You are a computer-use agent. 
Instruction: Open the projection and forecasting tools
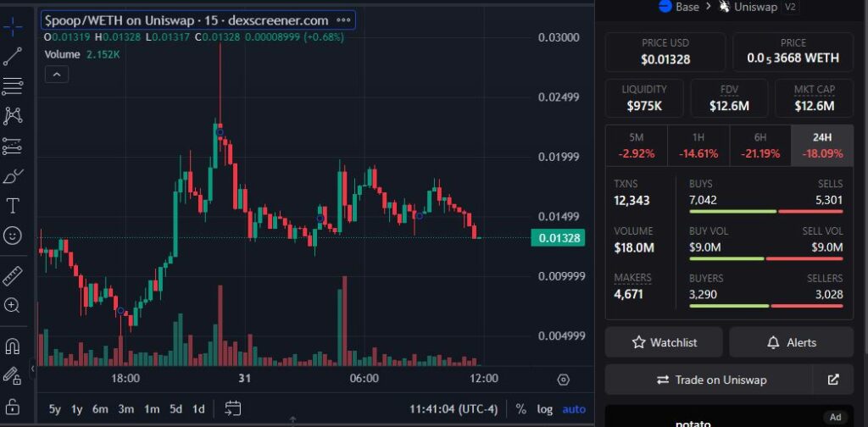(x=12, y=146)
